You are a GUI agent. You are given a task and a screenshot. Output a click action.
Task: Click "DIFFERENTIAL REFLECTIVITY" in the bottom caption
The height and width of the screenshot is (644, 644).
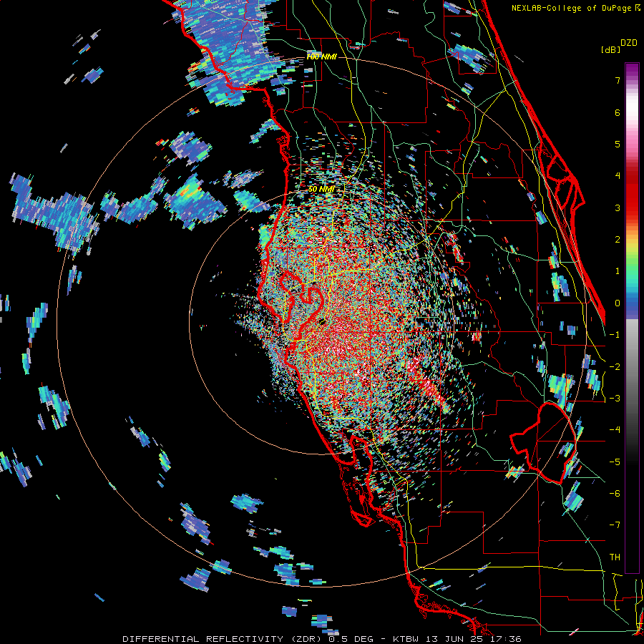click(203, 639)
